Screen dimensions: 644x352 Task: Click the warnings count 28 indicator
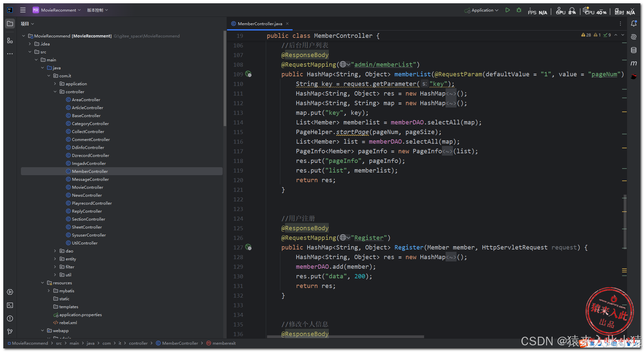coord(586,35)
